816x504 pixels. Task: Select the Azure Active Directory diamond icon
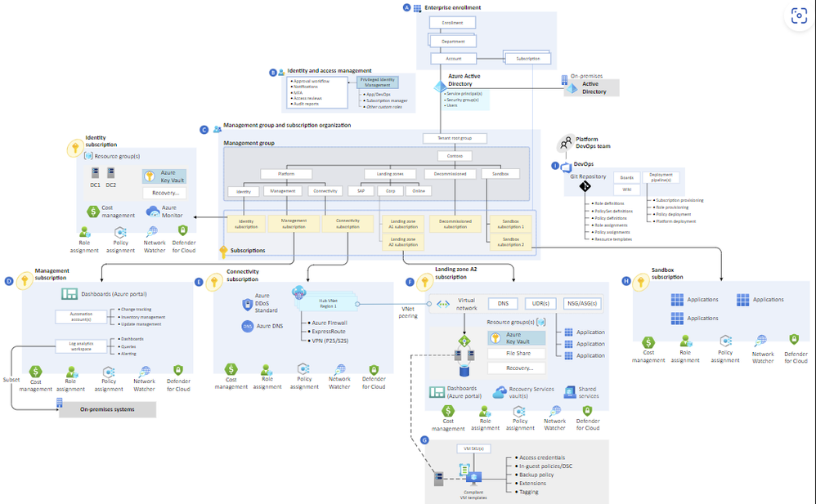440,87
